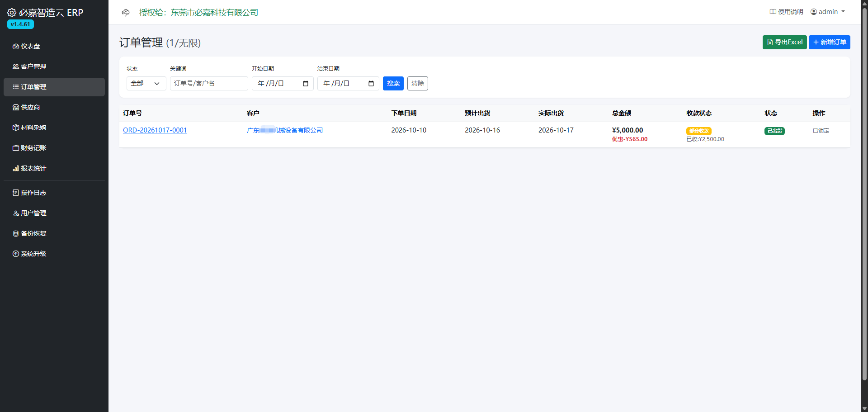Click the 操作日志 journal icon
Screen dimensions: 868x412
point(16,193)
